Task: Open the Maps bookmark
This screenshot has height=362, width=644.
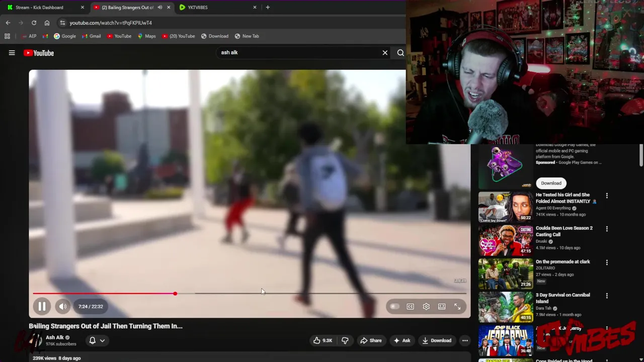Action: point(146,36)
